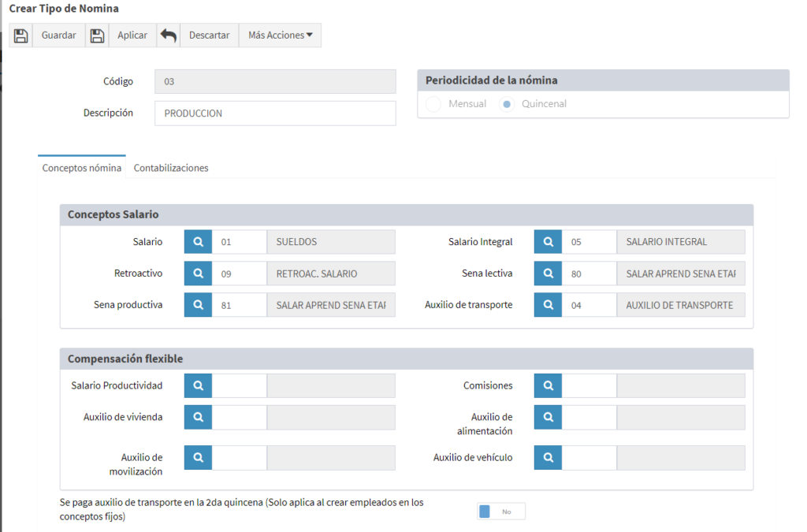
Task: Select Mensual payroll periodicity
Action: pyautogui.click(x=433, y=104)
